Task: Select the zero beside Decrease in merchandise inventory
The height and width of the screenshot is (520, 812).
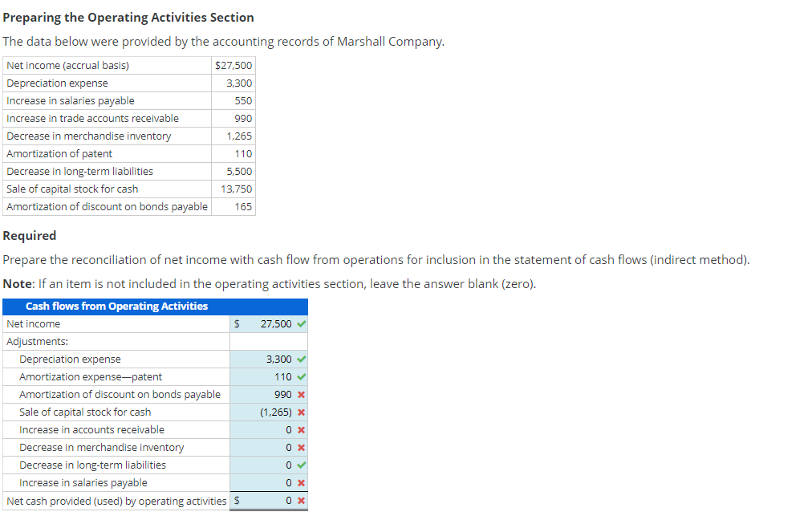Action: click(285, 447)
